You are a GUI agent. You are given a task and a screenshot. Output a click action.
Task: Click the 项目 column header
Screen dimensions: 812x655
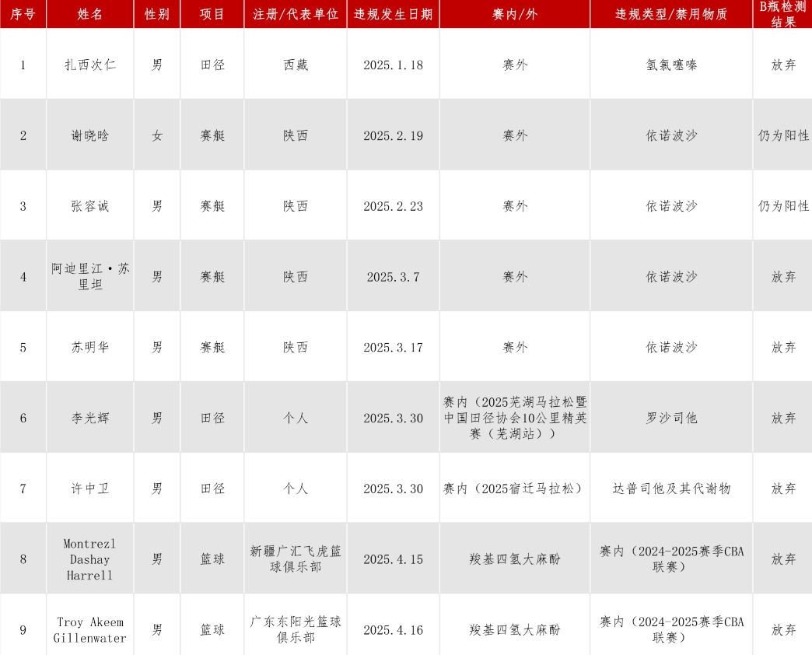tap(212, 14)
